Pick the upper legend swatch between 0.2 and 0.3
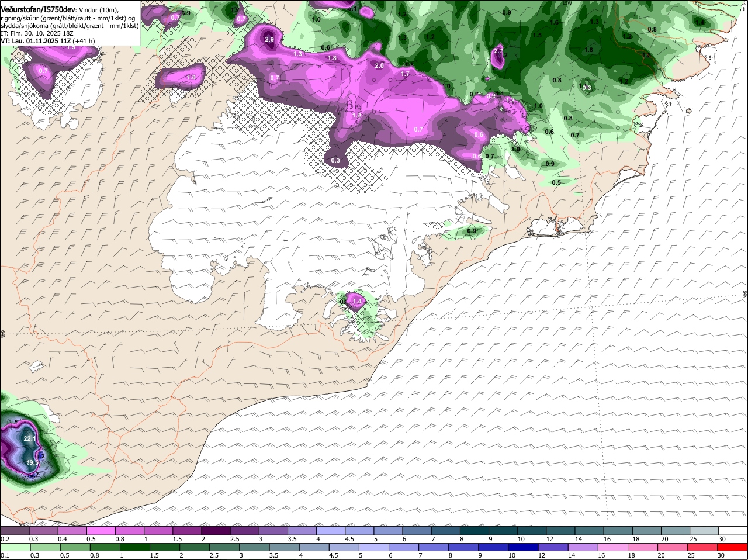748x560 pixels. click(15, 531)
